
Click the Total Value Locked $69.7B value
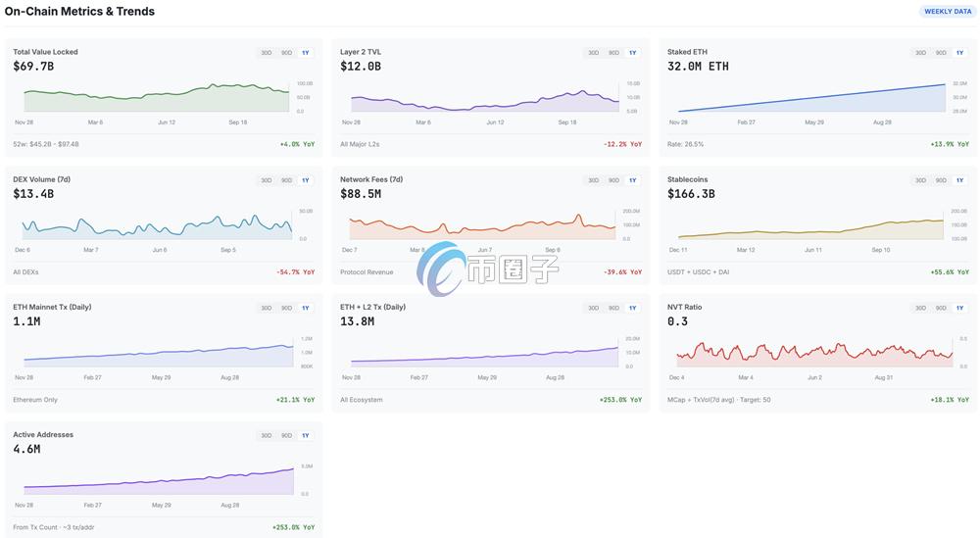[x=33, y=67]
